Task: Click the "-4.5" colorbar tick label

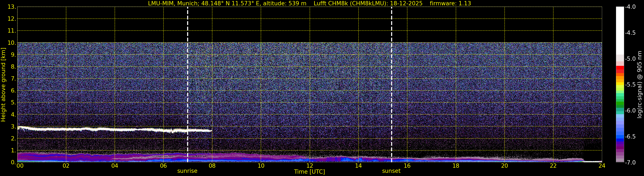Action: (x=630, y=33)
